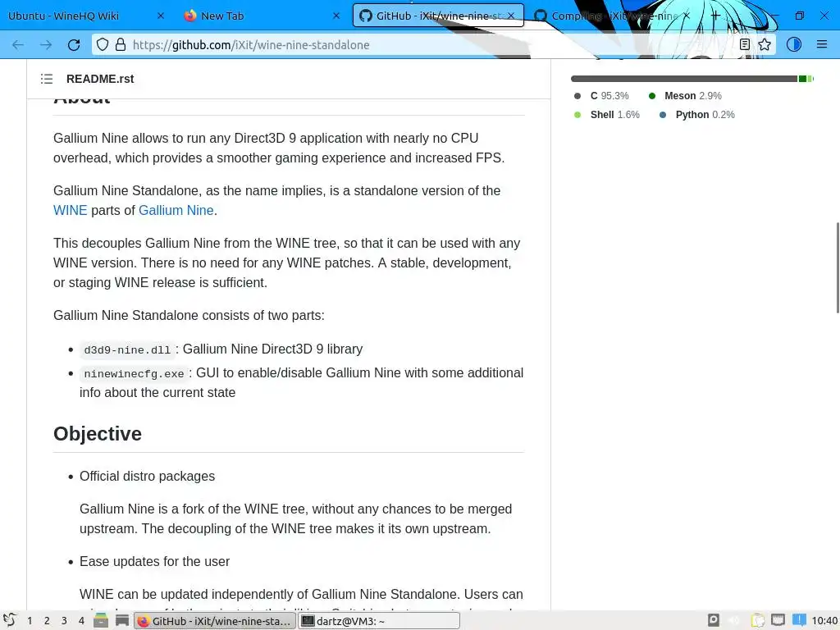Activate dartz@VM3 terminal in taskbar
840x630 pixels.
coord(379,620)
